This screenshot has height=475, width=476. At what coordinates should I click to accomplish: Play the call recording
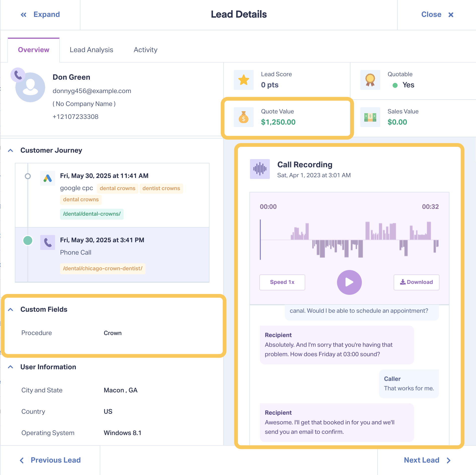[349, 282]
